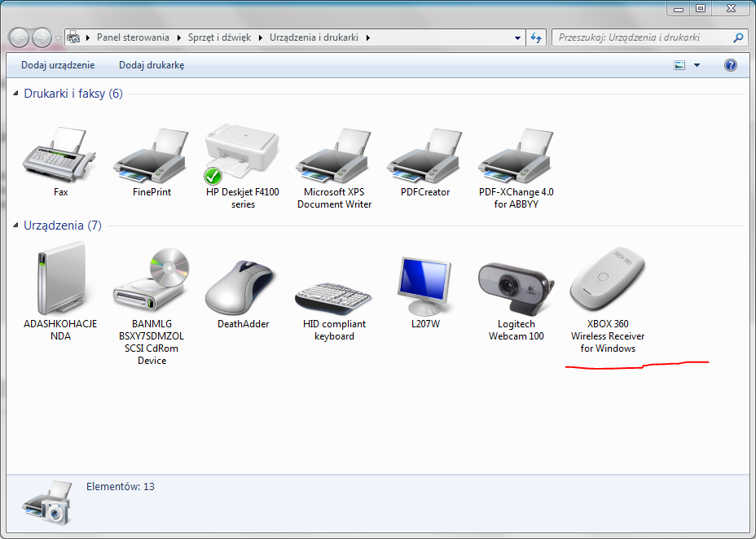The image size is (756, 539).
Task: Expand the arrow after Sprzęt i dźwięk
Action: tap(261, 37)
